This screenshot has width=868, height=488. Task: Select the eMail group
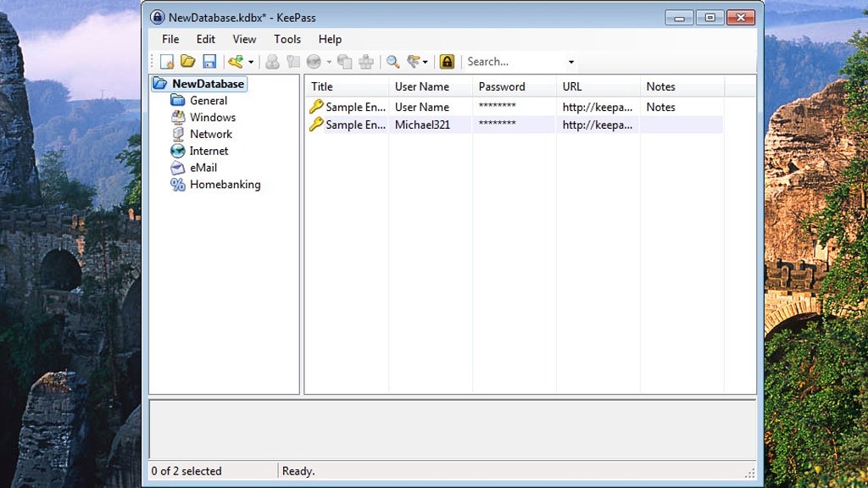coord(203,168)
